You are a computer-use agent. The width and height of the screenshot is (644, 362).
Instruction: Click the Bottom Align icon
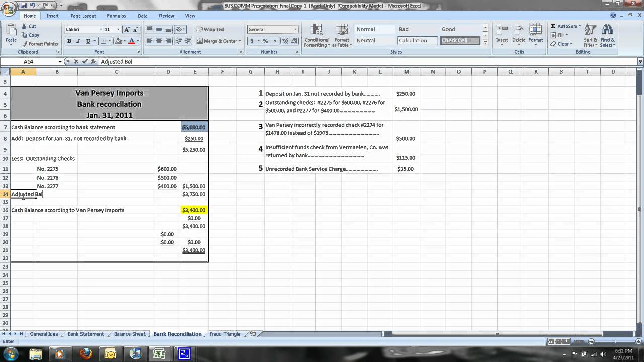168,29
